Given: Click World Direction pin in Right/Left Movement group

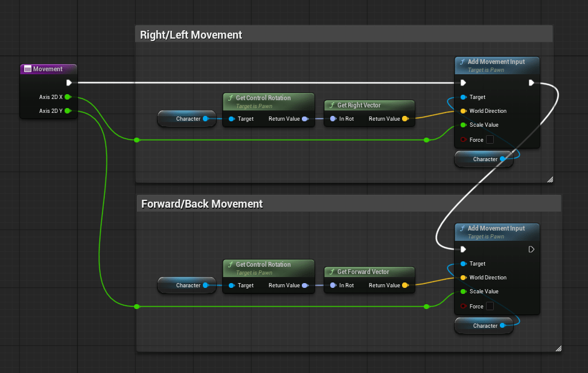Looking at the screenshot, I should point(463,111).
